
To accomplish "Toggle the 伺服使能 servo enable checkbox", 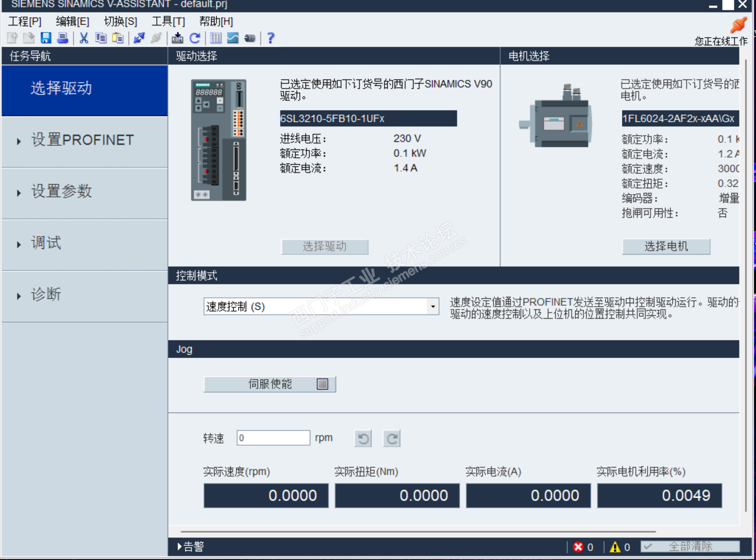I will click(x=322, y=384).
